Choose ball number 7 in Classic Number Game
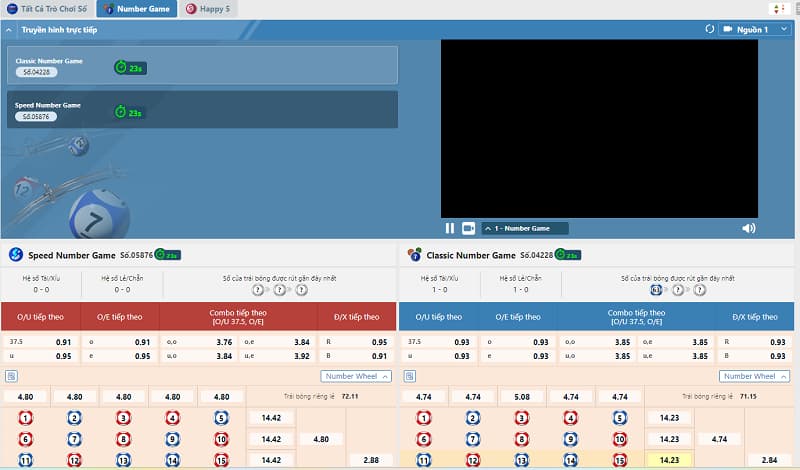 (473, 439)
